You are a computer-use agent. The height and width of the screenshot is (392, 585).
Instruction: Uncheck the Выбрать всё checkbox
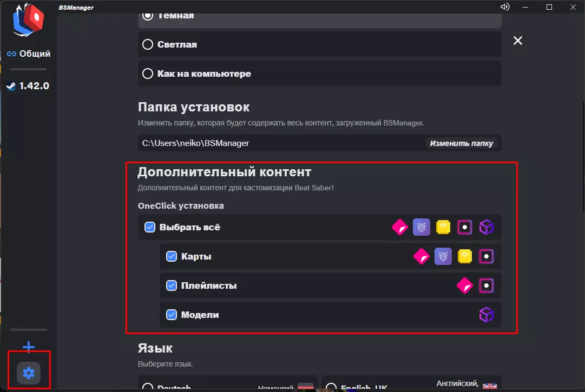pyautogui.click(x=150, y=227)
